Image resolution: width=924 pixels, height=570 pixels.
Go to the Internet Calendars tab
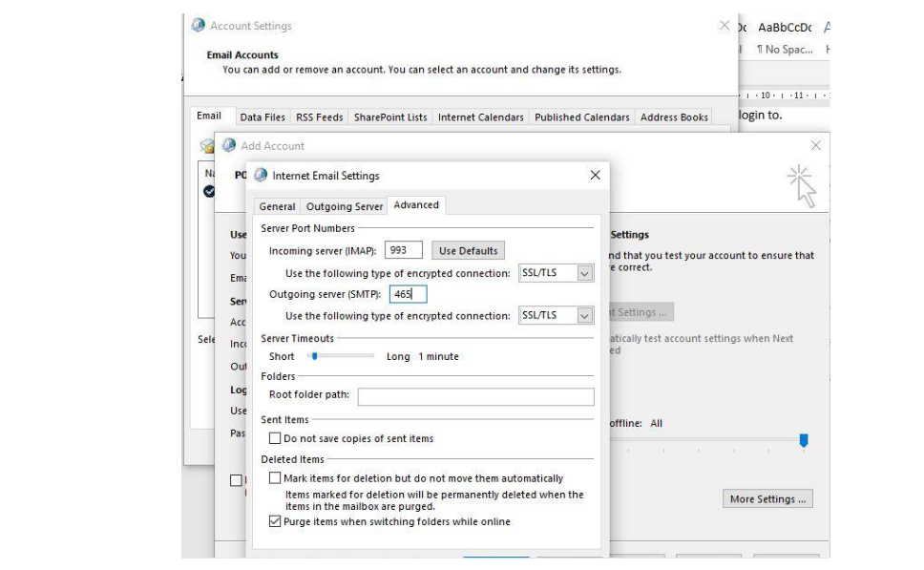coord(480,117)
